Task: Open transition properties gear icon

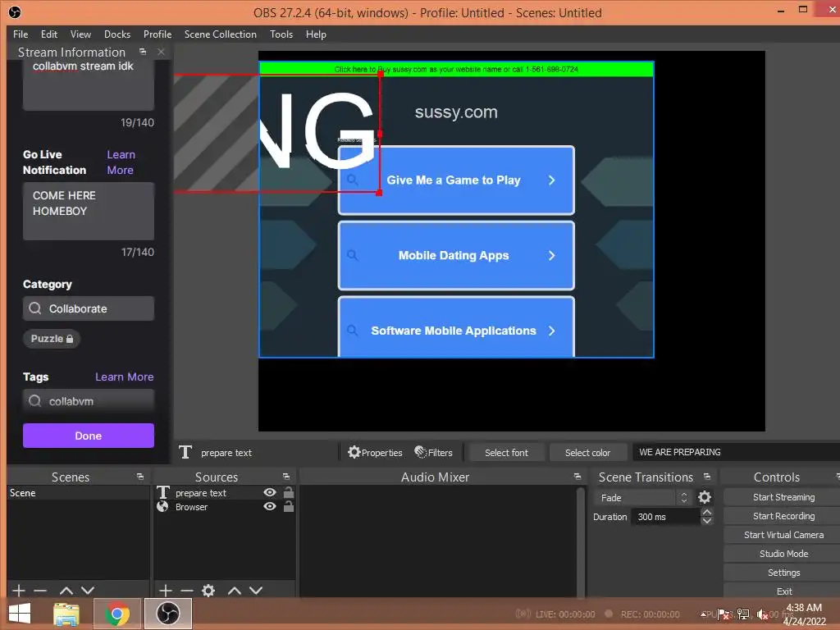Action: (x=705, y=498)
